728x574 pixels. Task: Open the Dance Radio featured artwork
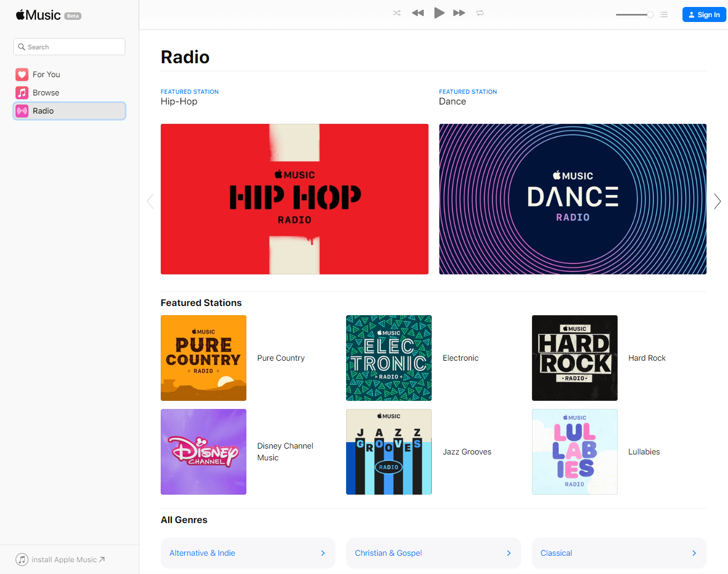[x=573, y=199]
